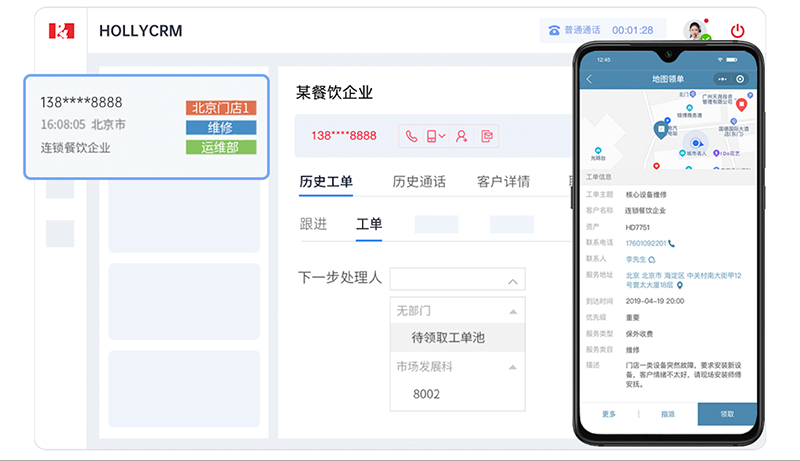Screen dimensions: 800x461
Task: Click the 某餐饮企业 customer title
Action: pos(334,92)
